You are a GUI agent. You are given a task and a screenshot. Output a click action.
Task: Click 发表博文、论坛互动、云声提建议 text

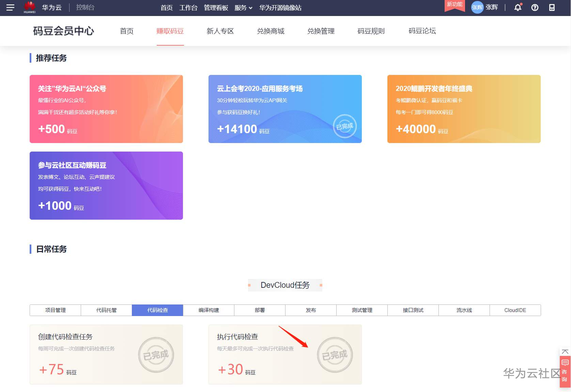[76, 177]
